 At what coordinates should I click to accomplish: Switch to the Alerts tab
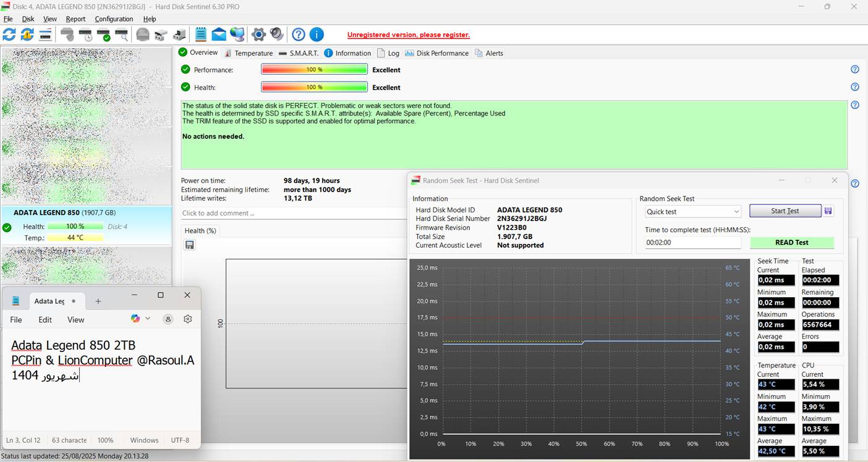point(489,53)
